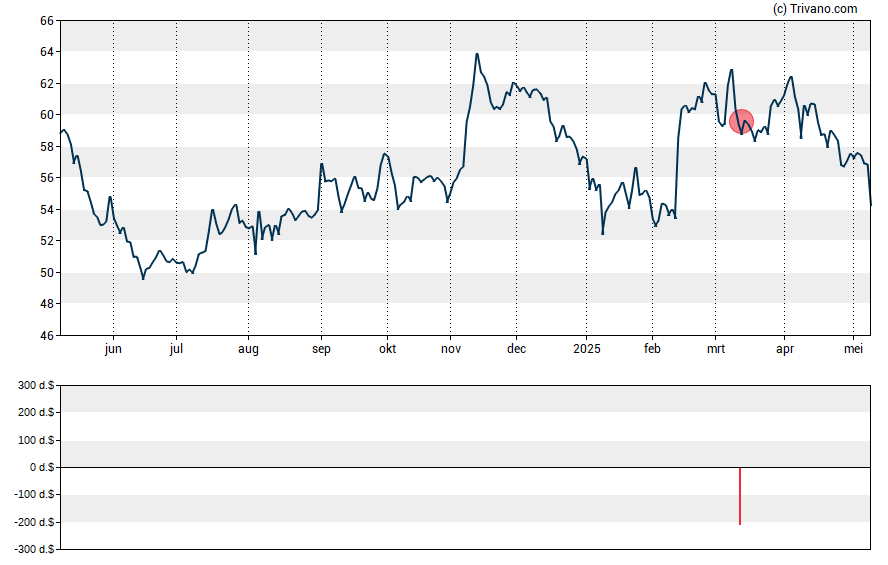Click the 56 price axis label

pyautogui.click(x=47, y=178)
